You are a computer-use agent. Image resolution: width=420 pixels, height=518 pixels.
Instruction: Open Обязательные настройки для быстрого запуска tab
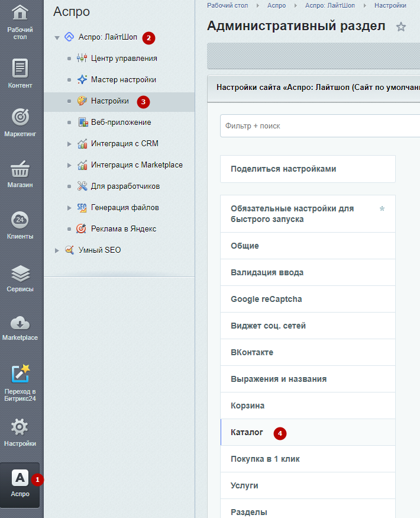[308, 214]
